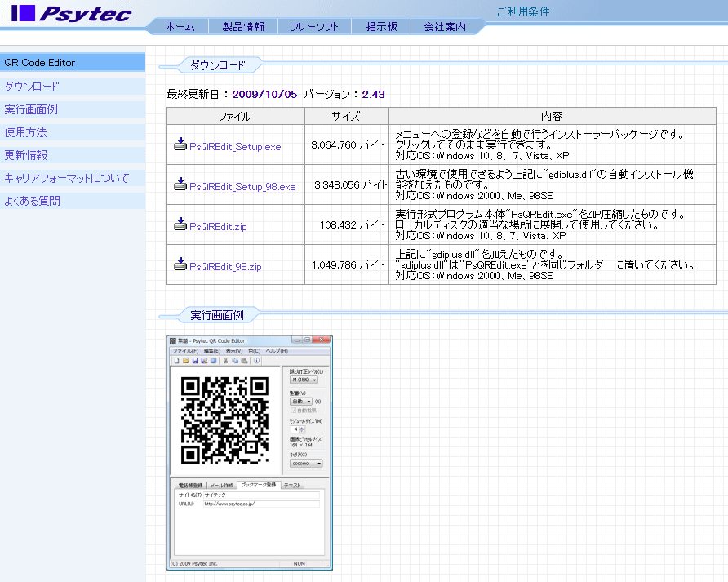Click the 3,064,760 バイト size cell
The height and width of the screenshot is (582, 728).
click(347, 144)
